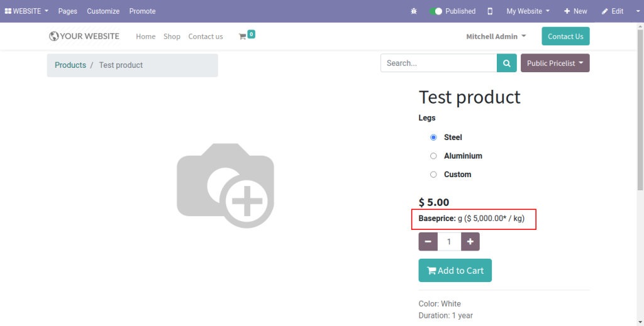
Task: Click the quantity input field
Action: tap(449, 242)
